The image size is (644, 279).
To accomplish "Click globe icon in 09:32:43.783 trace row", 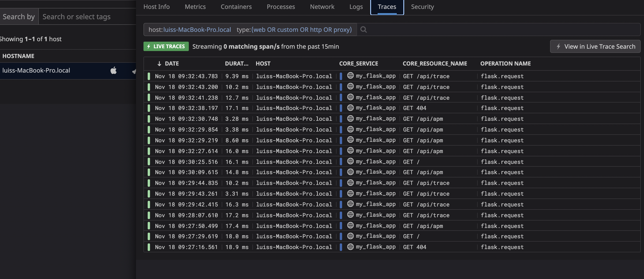I will (350, 76).
